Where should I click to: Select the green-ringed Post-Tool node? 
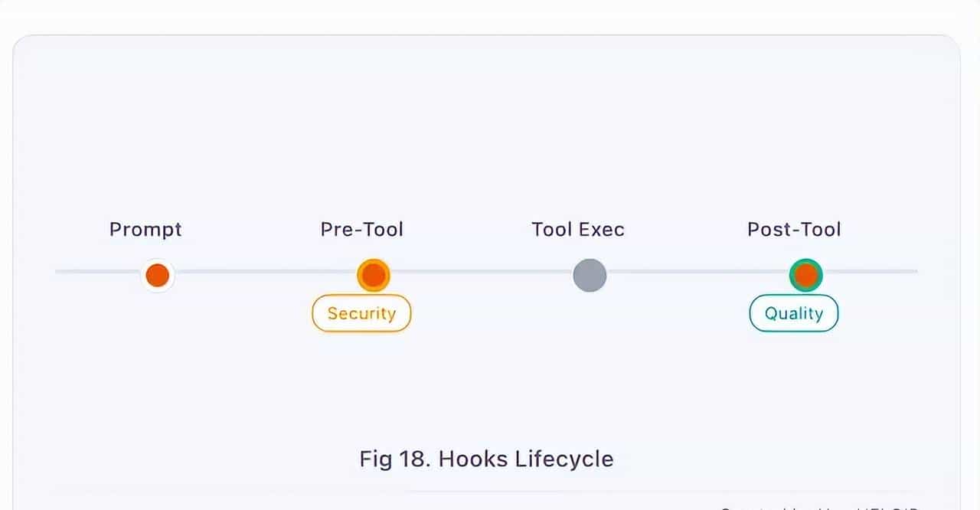(805, 276)
